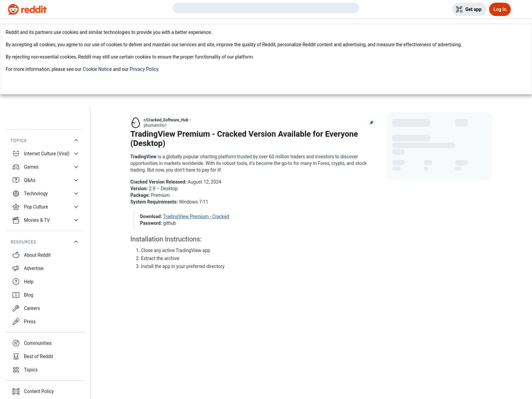The height and width of the screenshot is (399, 532).
Task: Click the Content Policy document icon
Action: point(16,391)
